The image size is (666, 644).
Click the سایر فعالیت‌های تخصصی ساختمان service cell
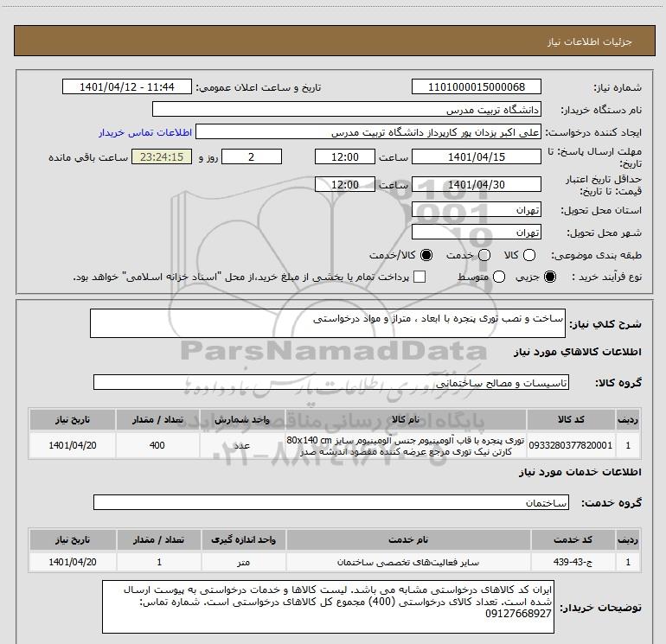pos(408,562)
